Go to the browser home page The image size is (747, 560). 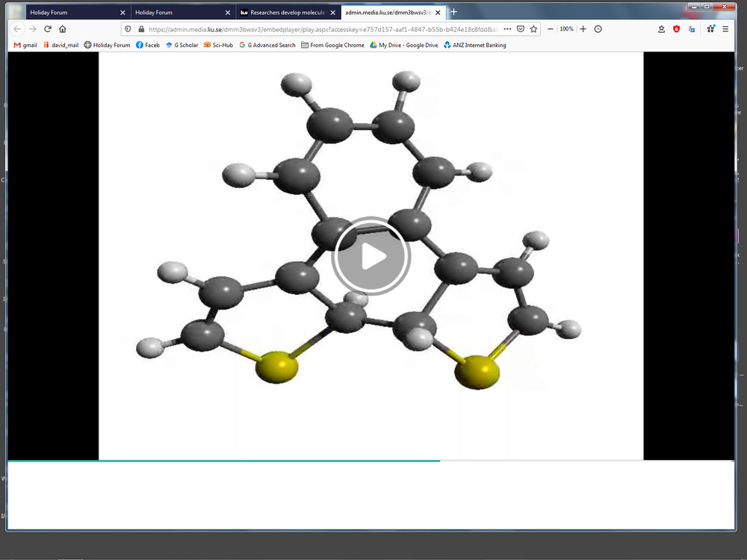click(63, 29)
